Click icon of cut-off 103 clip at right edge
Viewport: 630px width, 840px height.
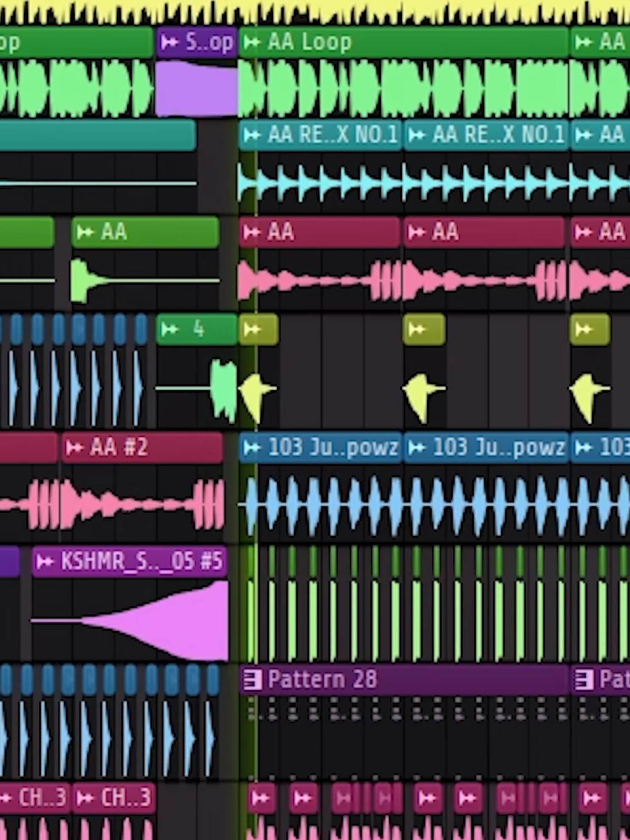tap(583, 447)
